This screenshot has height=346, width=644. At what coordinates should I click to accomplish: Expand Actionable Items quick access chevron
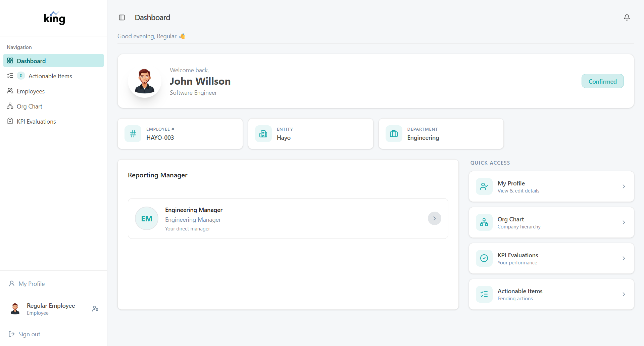624,294
